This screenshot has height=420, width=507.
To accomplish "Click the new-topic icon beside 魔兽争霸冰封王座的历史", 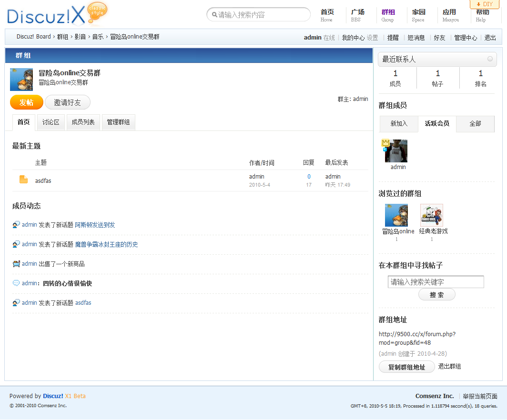I will (x=16, y=244).
